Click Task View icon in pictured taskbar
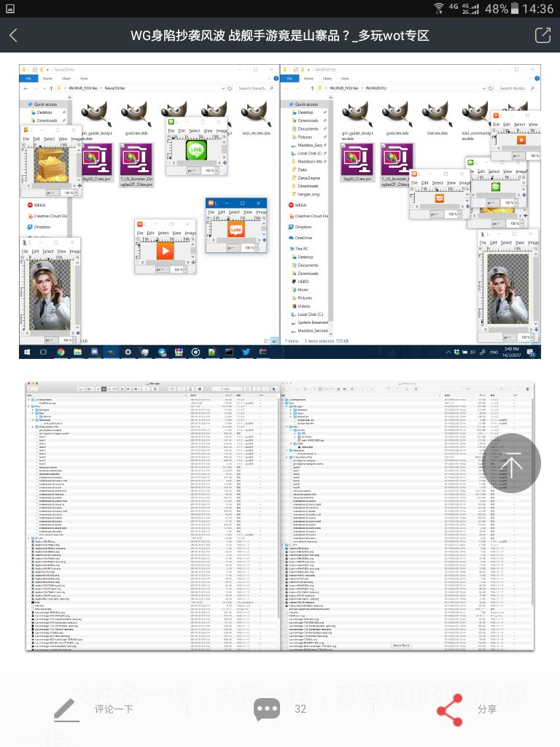 click(x=43, y=352)
